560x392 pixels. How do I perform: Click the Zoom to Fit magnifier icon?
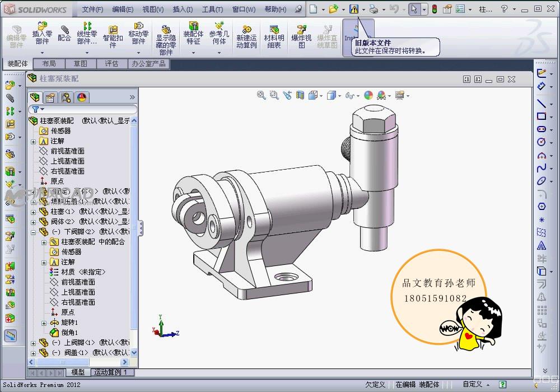(x=261, y=96)
